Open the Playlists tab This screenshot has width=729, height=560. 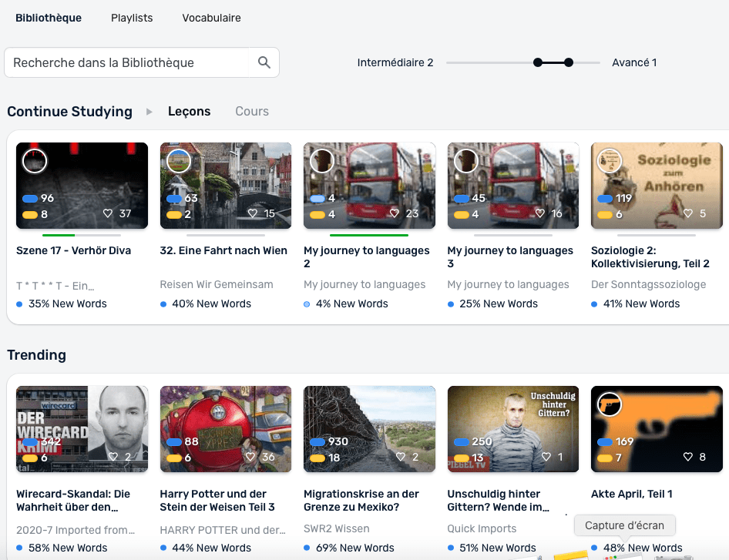pos(132,18)
